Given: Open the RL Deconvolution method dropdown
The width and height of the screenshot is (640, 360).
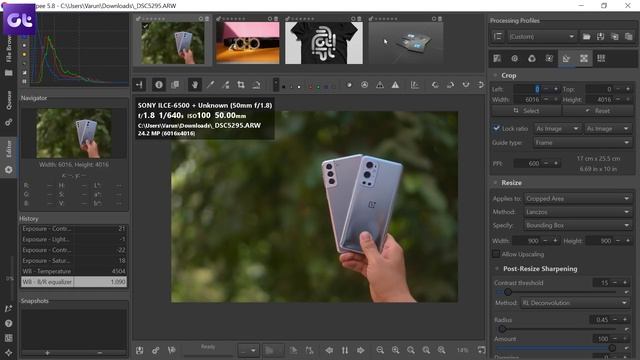Looking at the screenshot, I should pyautogui.click(x=576, y=303).
